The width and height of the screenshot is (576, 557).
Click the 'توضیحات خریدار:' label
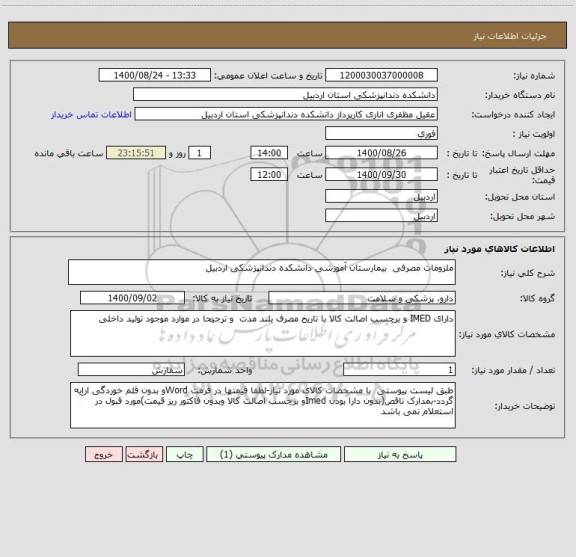click(x=525, y=406)
